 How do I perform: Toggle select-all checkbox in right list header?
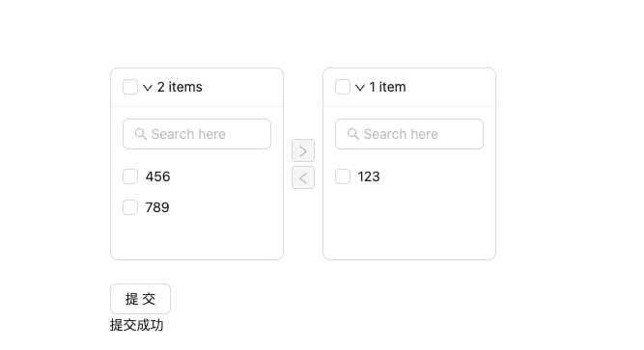pyautogui.click(x=343, y=87)
